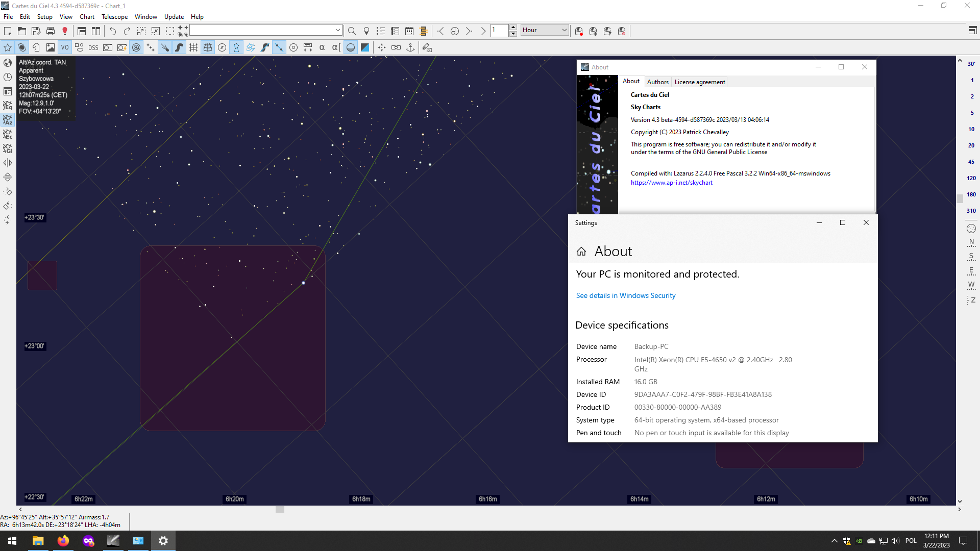Click the chart horizontal scrollbar thumb
The width and height of the screenshot is (980, 551).
[x=280, y=509]
